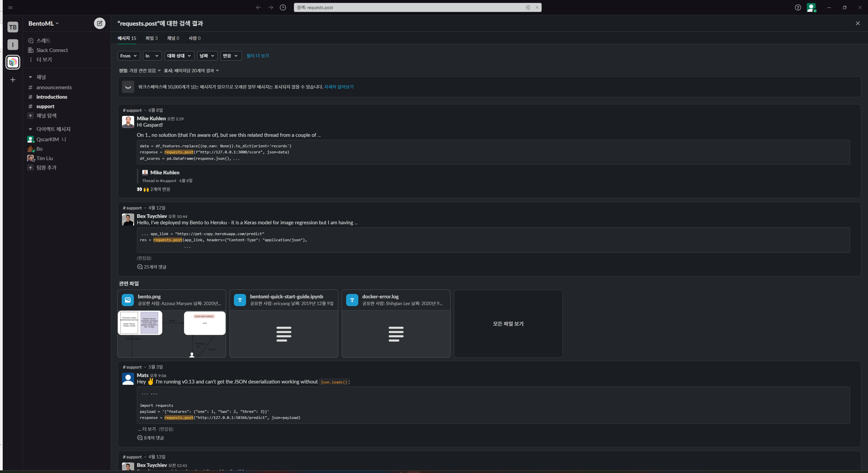Open the search history clock icon
This screenshot has width=868, height=473.
click(x=283, y=7)
